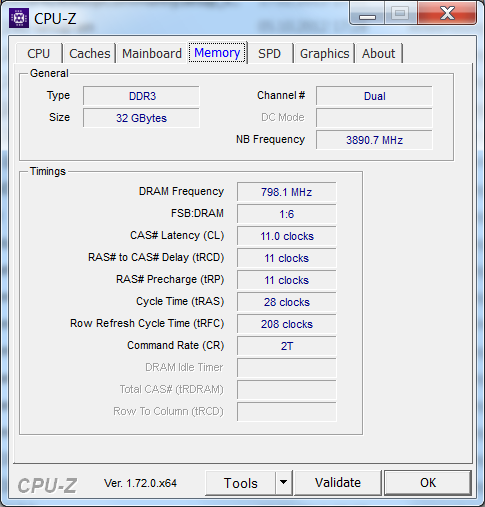
Task: Close the CPU-Z window
Action: coord(447,13)
